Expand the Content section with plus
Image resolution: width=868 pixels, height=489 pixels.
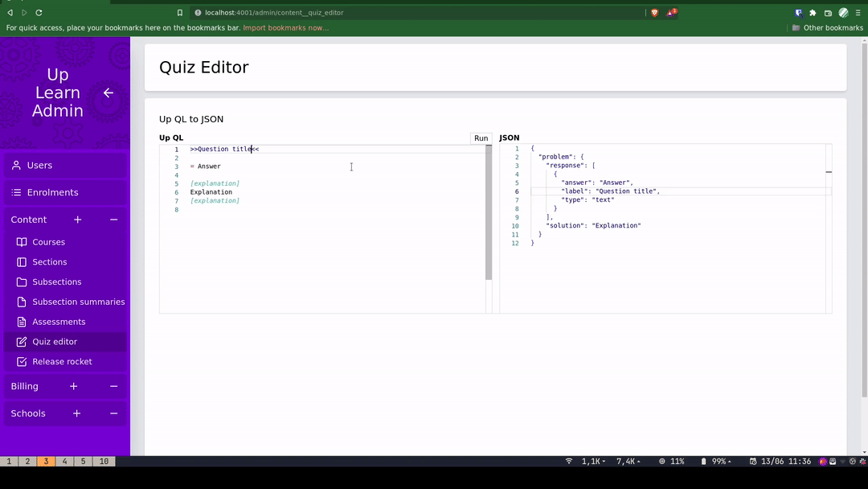pos(78,220)
